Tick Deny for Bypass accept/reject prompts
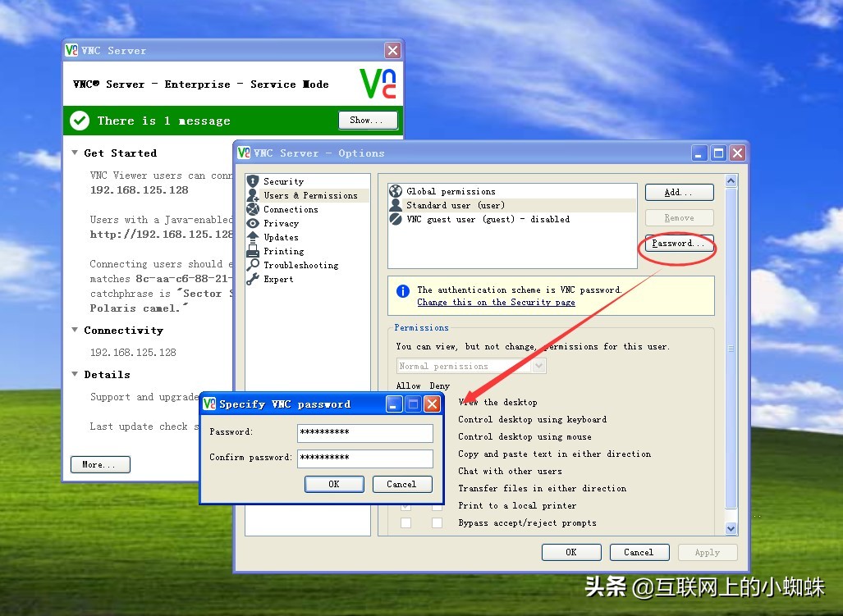 [437, 522]
